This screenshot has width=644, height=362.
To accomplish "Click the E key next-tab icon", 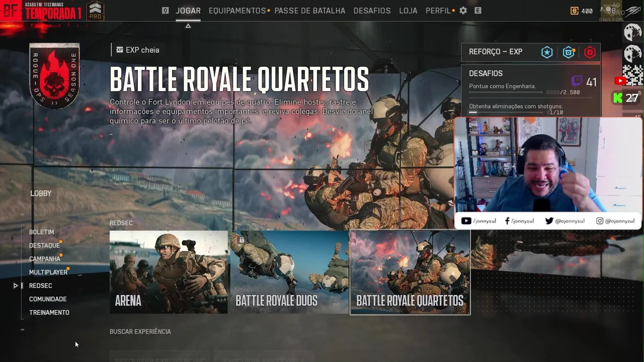I will 478,11.
